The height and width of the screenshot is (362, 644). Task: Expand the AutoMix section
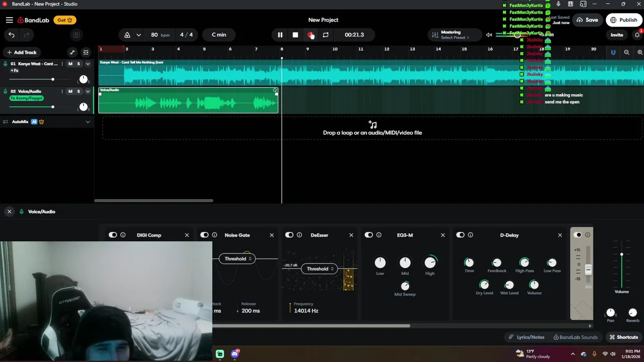coord(88,122)
